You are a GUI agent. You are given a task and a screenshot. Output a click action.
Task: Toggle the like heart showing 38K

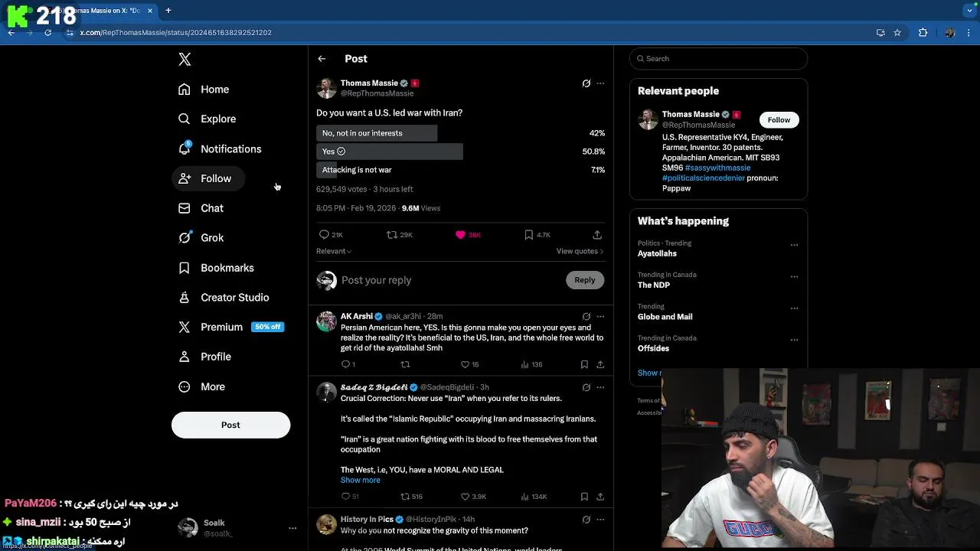pos(460,235)
